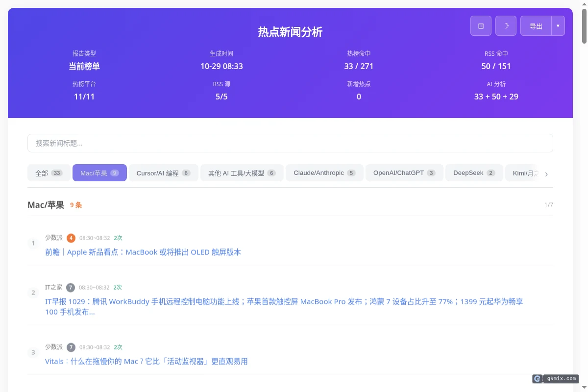Click the Mac/苹果 section heading

coord(46,205)
